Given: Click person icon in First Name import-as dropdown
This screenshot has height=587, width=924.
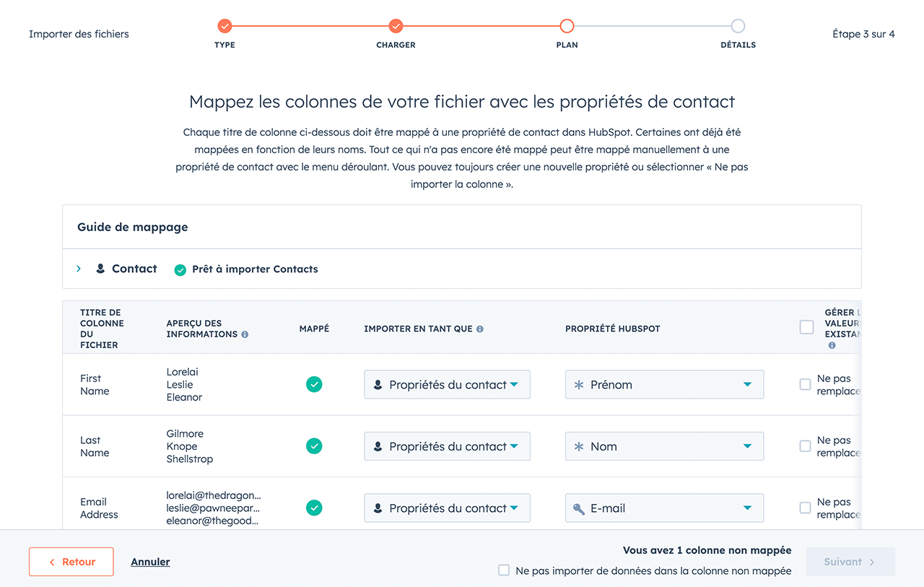Looking at the screenshot, I should pyautogui.click(x=378, y=386).
